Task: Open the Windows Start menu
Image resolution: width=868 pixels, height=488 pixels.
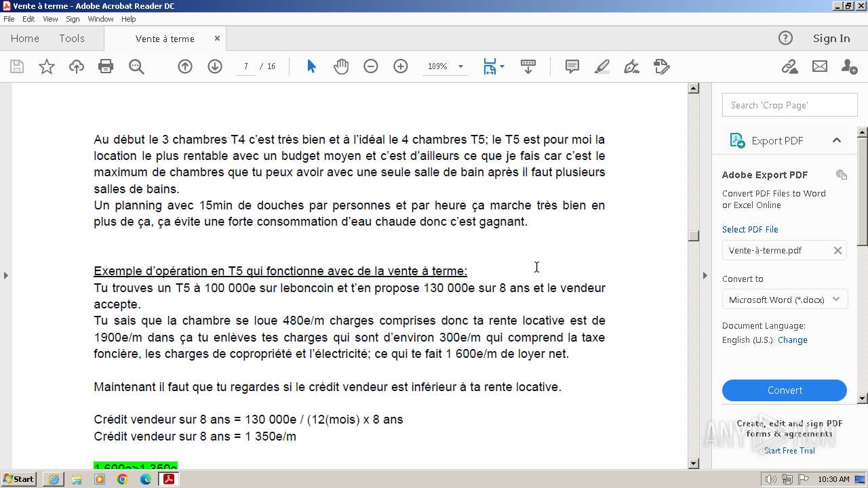Action: 19,479
